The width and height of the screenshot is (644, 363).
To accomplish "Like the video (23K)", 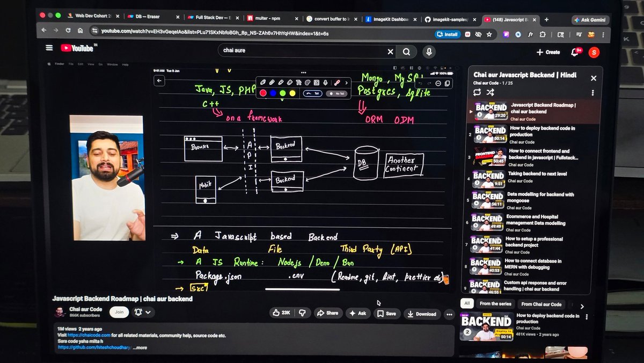I will click(281, 313).
